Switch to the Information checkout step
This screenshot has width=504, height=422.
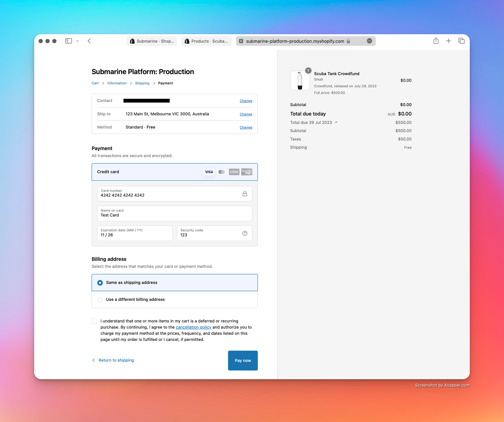pos(117,83)
